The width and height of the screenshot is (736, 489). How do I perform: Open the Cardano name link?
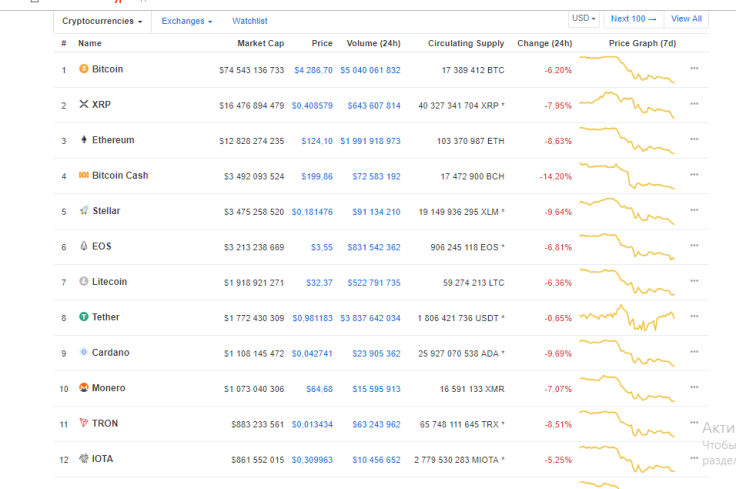pos(111,352)
